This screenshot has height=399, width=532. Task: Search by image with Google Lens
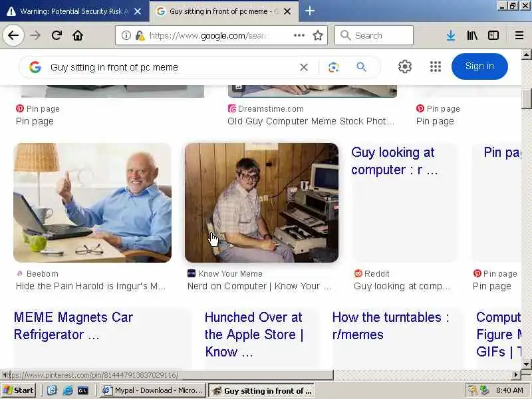point(334,67)
